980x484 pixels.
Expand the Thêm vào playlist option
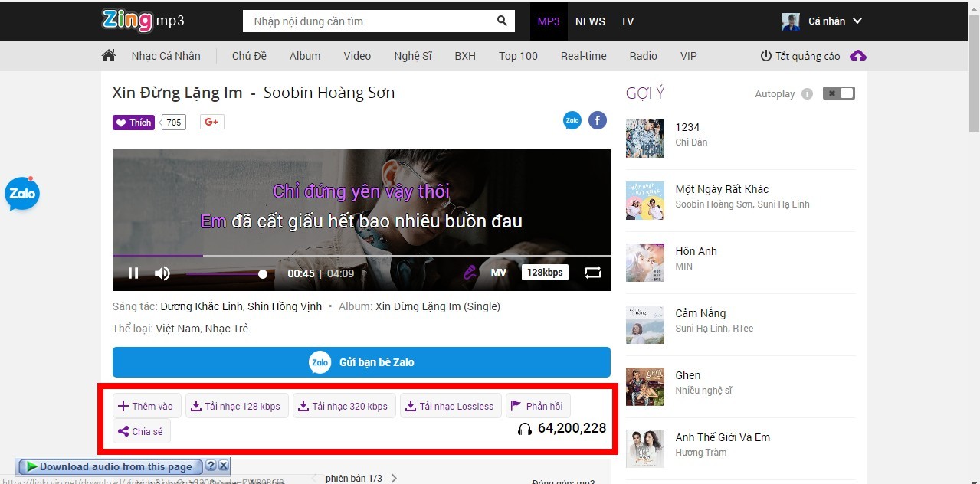(x=145, y=406)
